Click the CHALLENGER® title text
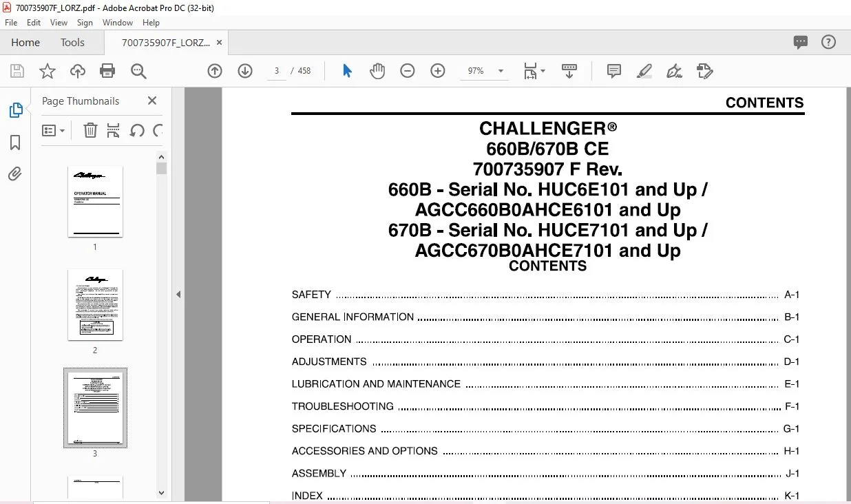This screenshot has width=851, height=504. click(x=548, y=129)
